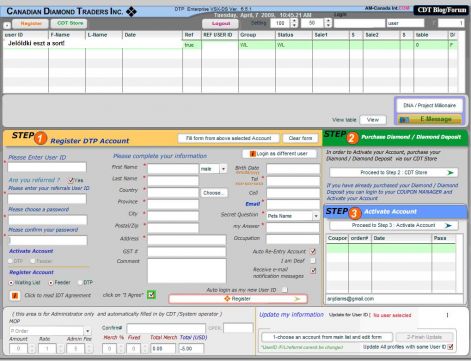Click the Birth Date input field

(x=293, y=169)
